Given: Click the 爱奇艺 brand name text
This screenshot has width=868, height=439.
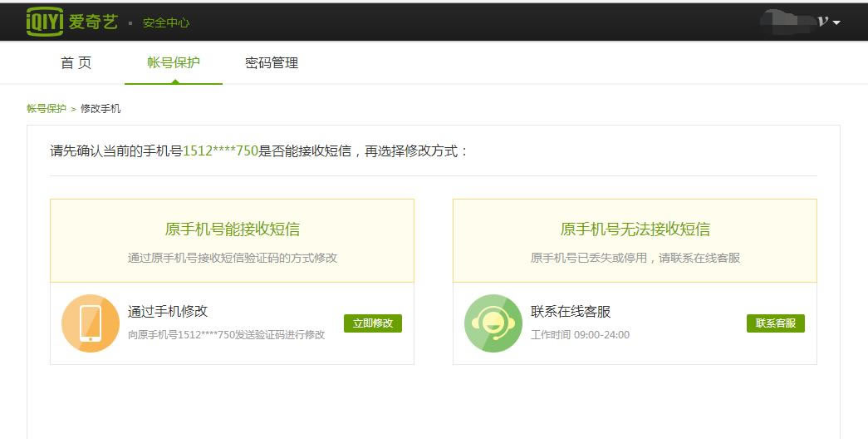Looking at the screenshot, I should [93, 22].
